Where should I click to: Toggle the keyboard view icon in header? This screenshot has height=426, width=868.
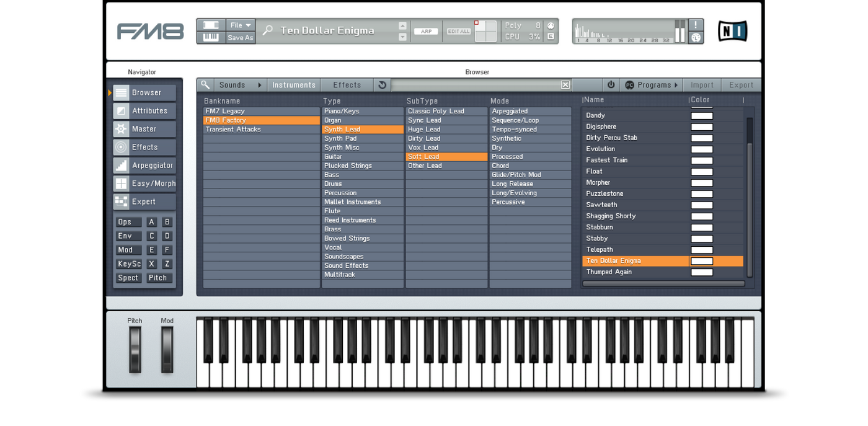pos(211,37)
